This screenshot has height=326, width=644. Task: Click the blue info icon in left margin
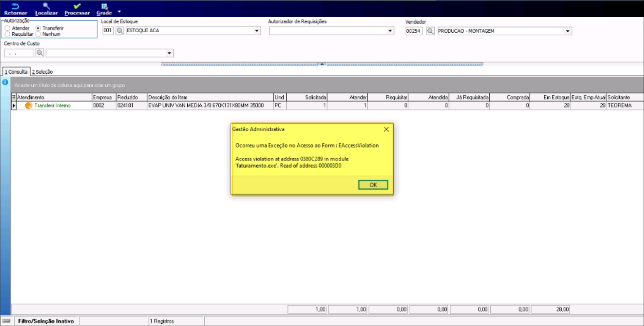(5, 82)
